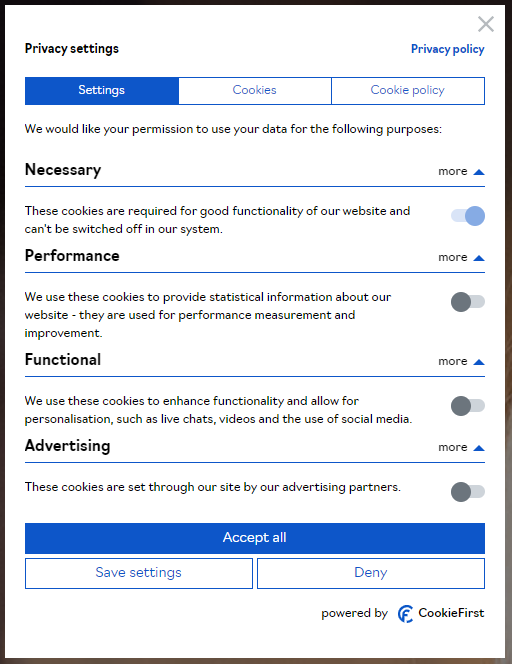Click the blue arrow beside Functional

tap(479, 362)
